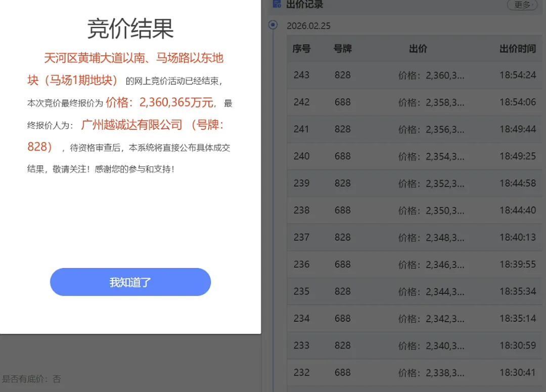Click bid time 18:44:40
The image size is (546, 392).
click(x=518, y=210)
